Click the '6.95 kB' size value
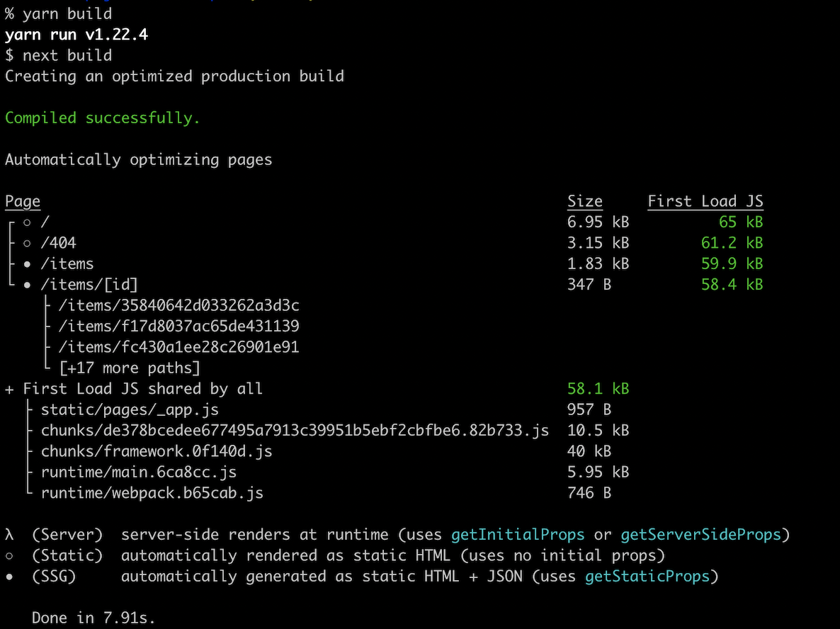840x629 pixels. 598,222
